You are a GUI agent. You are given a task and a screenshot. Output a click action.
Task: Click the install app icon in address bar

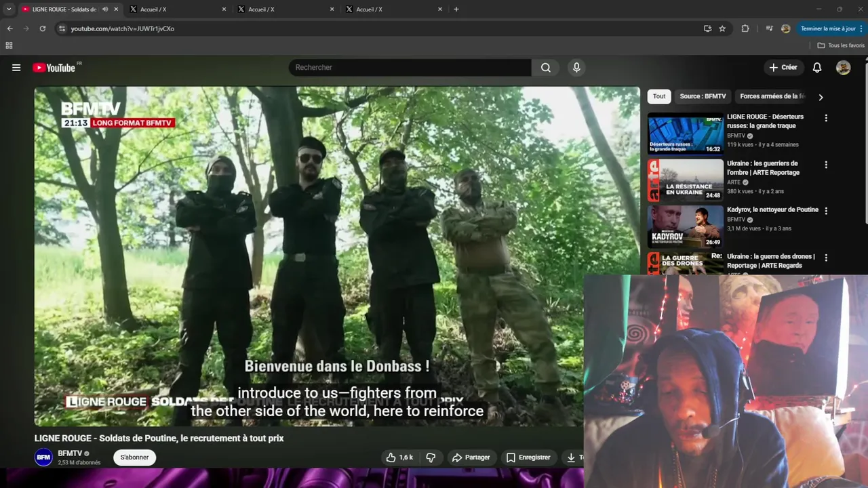(707, 28)
